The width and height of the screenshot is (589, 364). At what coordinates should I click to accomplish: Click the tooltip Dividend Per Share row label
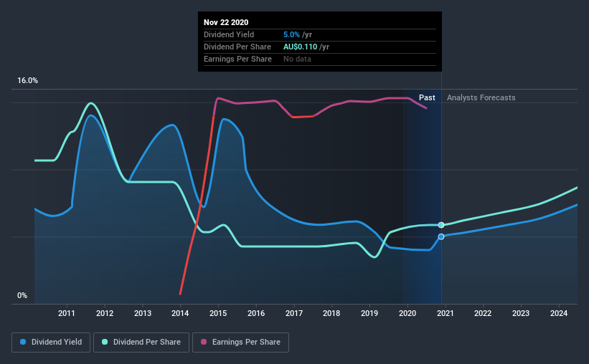pos(237,47)
